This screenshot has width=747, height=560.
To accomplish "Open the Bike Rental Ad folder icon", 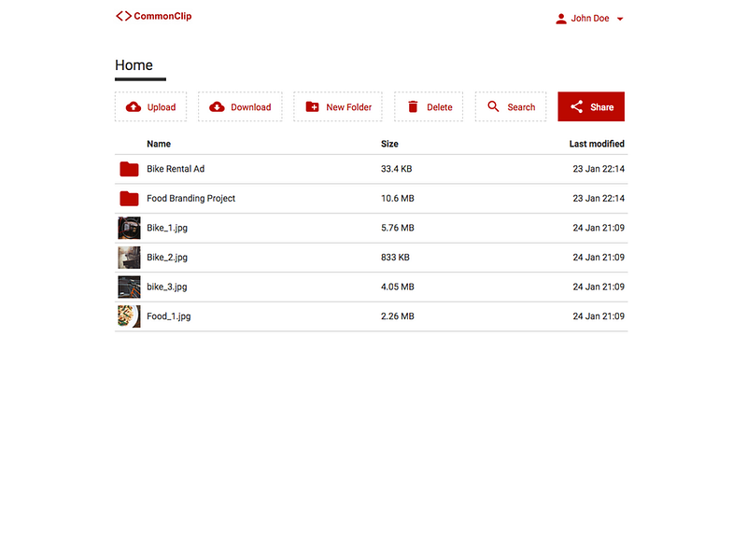I will (x=129, y=169).
